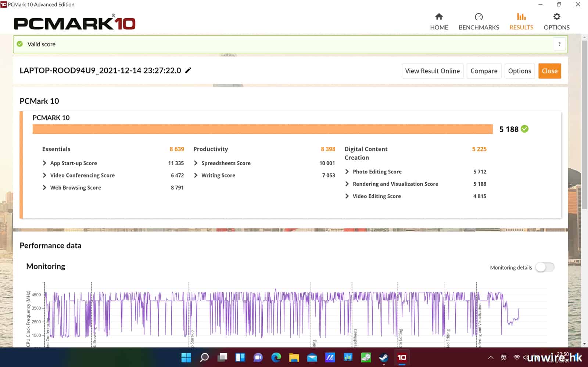Open the Benchmarks gauge icon
Screen dimensions: 588x367
click(478, 17)
